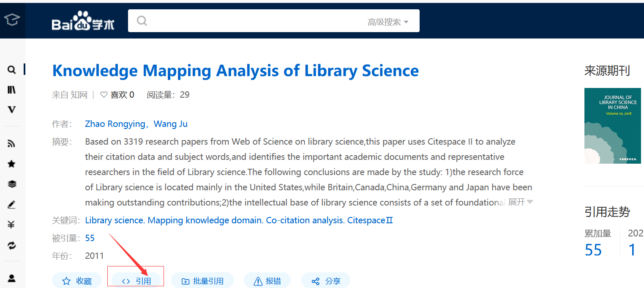Click the ¥ currency icon in the sidebar

pos(11,224)
